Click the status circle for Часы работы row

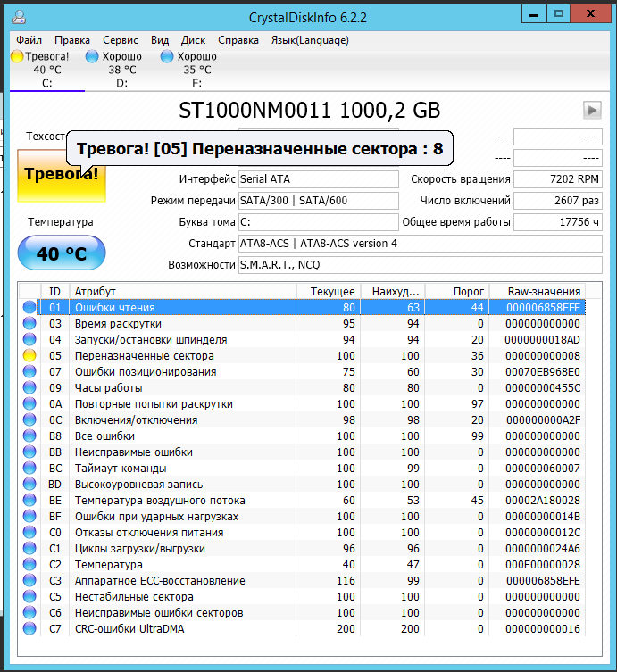click(29, 388)
